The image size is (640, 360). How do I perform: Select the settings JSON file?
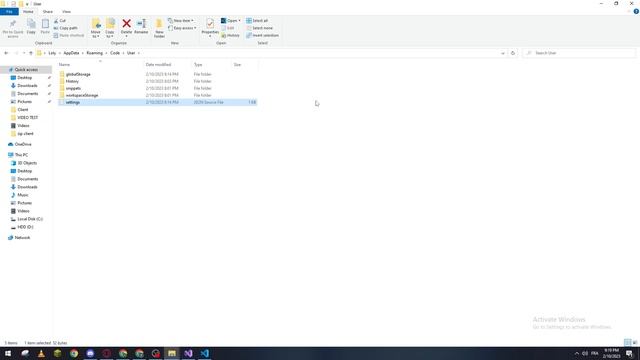tap(157, 102)
